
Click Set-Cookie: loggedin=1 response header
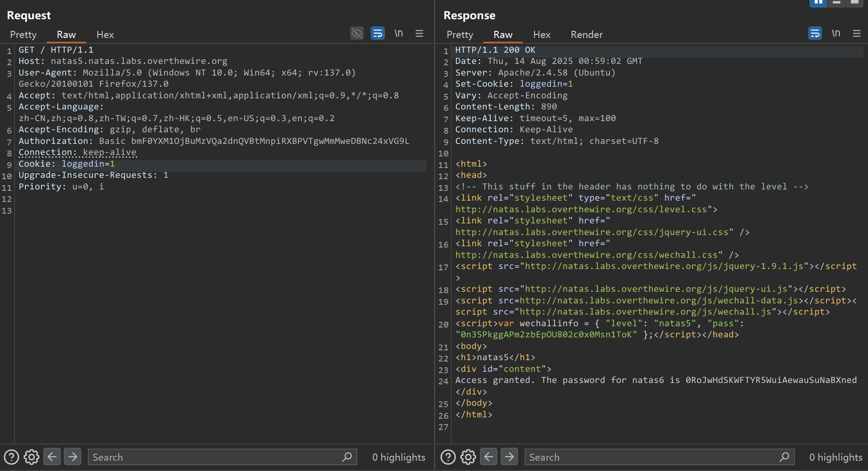click(x=514, y=84)
